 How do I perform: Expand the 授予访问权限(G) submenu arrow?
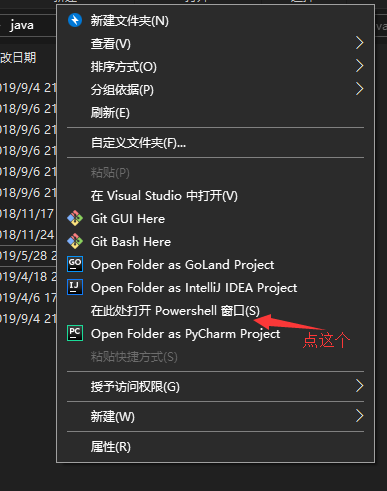point(359,386)
